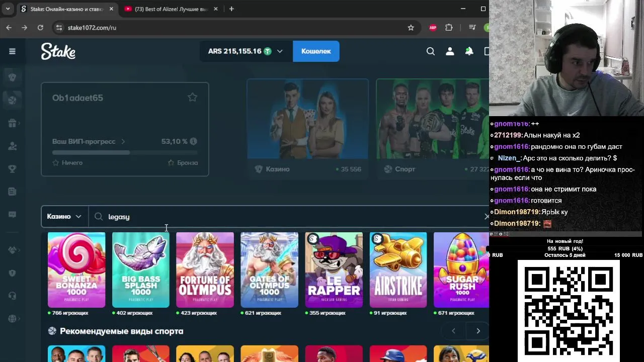Reload the browser page
The image size is (644, 362).
coord(40,28)
